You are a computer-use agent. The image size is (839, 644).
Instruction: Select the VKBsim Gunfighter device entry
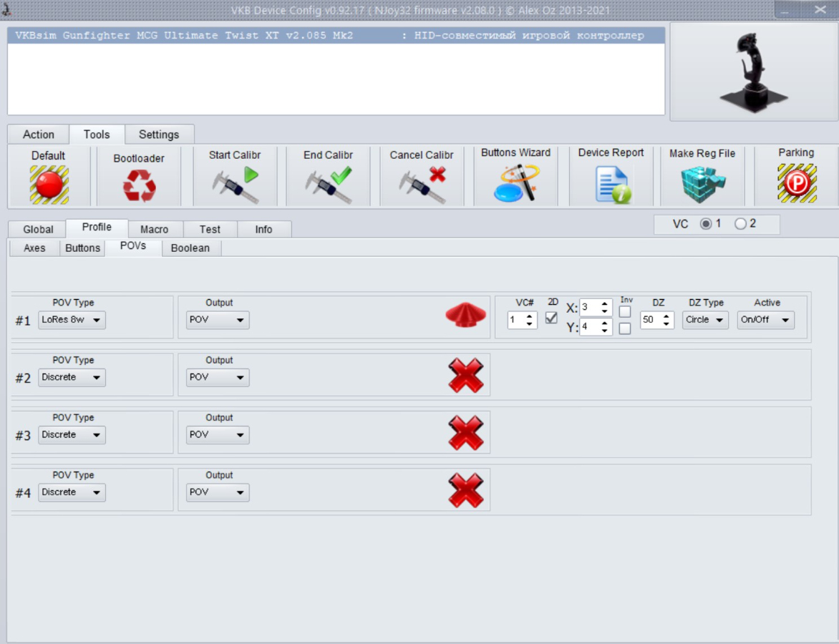pos(336,35)
